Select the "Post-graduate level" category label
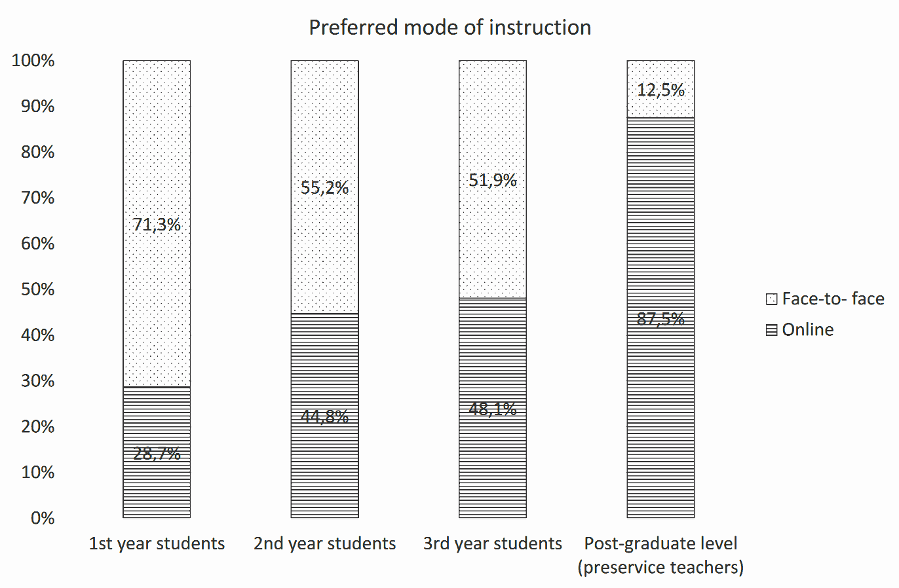Screen dimensions: 899x588 (x=660, y=543)
